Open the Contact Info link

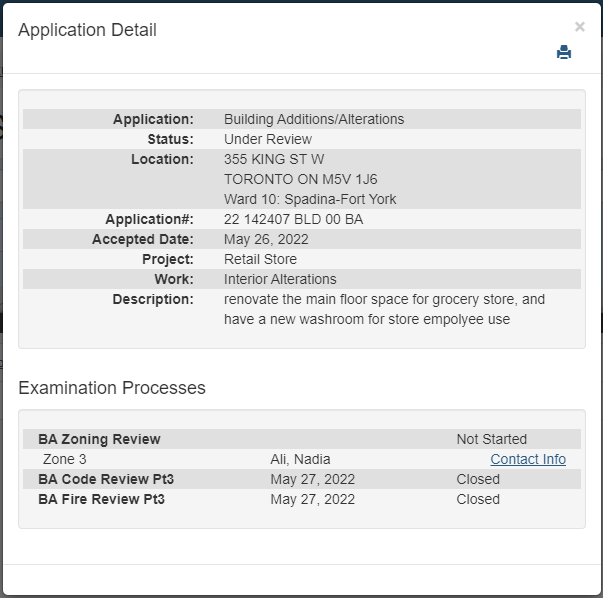pos(528,459)
